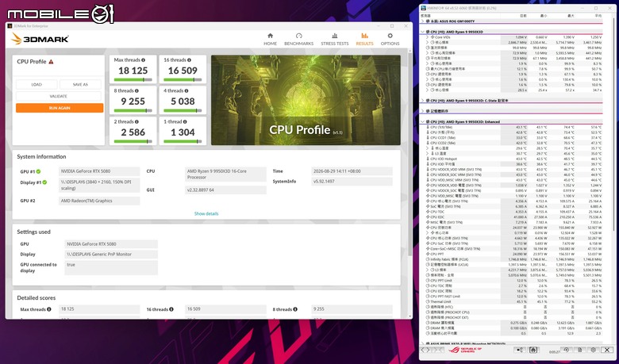The image size is (619, 364).
Task: Click the HWiNFO save report document icon
Action: tap(580, 350)
